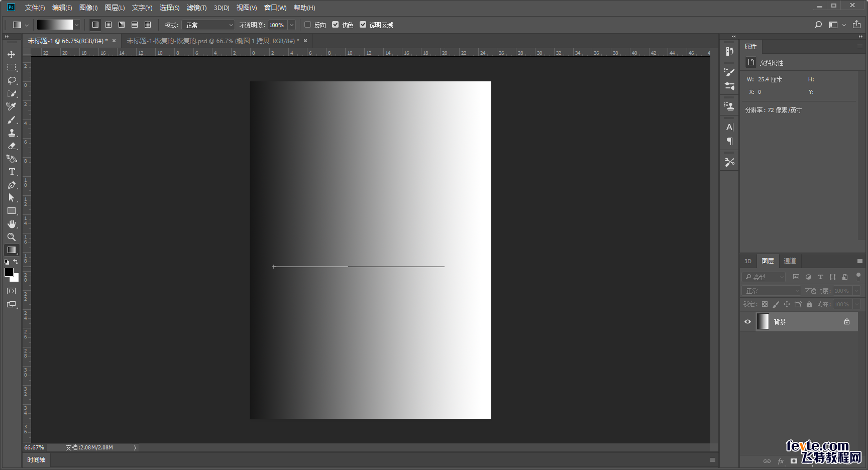Select the Hand tool
Image resolution: width=868 pixels, height=470 pixels.
[12, 224]
